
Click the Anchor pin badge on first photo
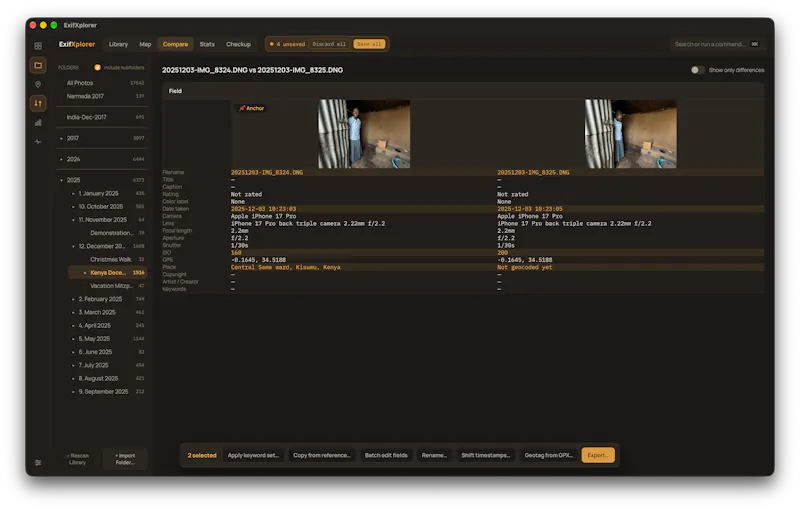(x=252, y=108)
